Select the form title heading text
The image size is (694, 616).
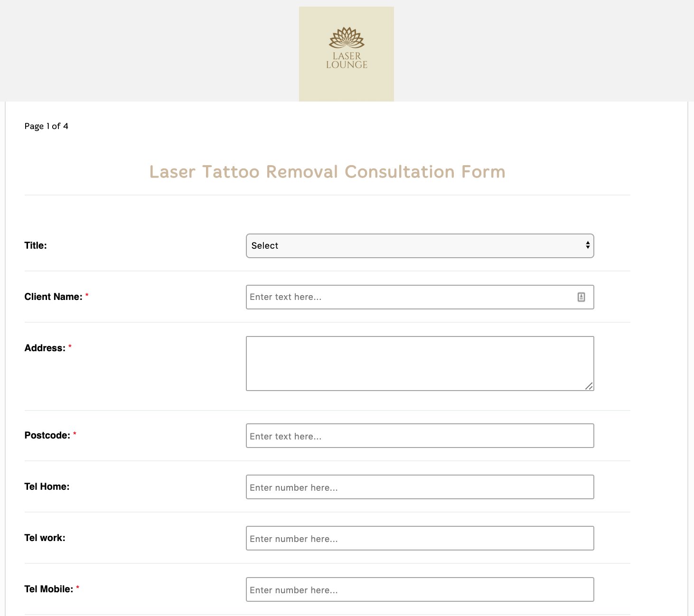pos(327,172)
